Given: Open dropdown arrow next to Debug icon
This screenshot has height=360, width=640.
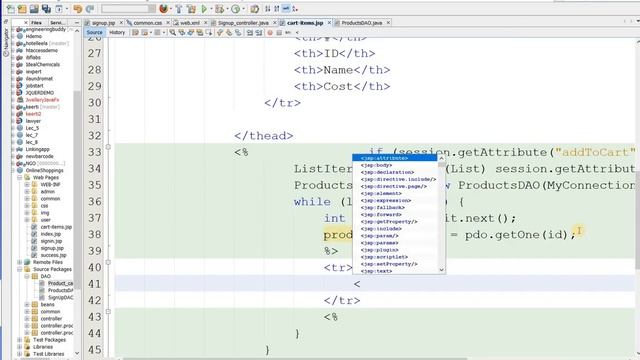Looking at the screenshot, I should [227, 9].
